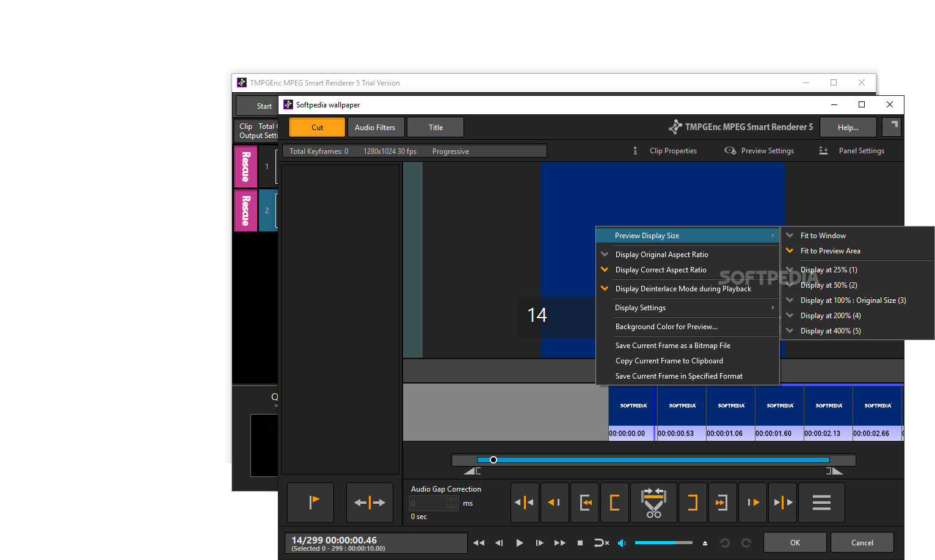Screen dimensions: 935x560
Task: Confirm with the OK button
Action: click(x=795, y=542)
